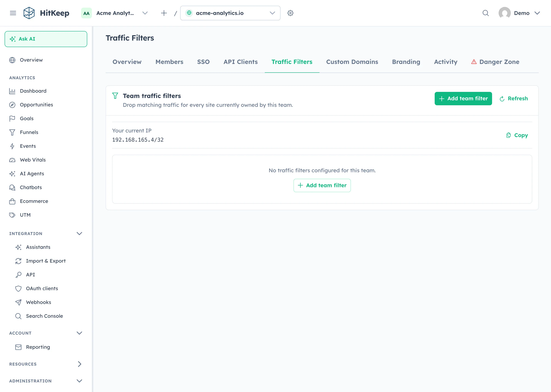Screen dimensions: 551x392
Task: Copy the current IP address
Action: click(517, 135)
